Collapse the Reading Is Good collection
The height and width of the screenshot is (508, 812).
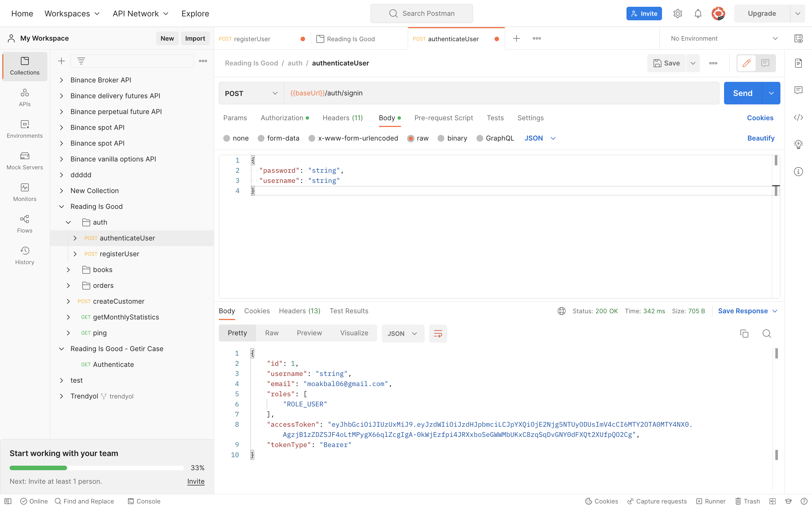pyautogui.click(x=61, y=206)
